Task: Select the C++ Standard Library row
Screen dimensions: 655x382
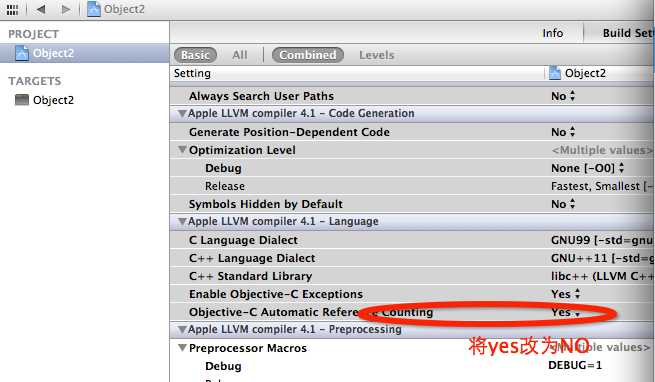Action: tap(411, 276)
